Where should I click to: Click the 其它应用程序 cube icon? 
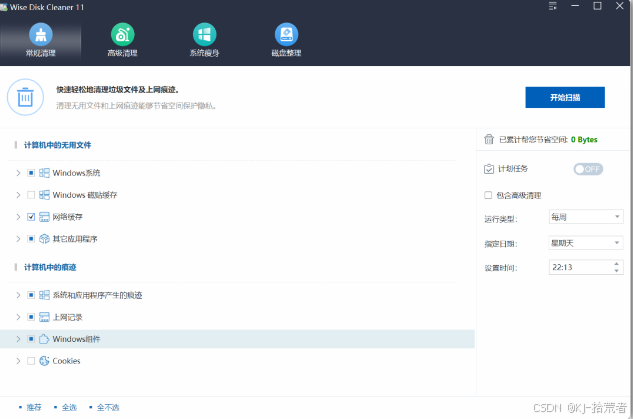(x=44, y=239)
